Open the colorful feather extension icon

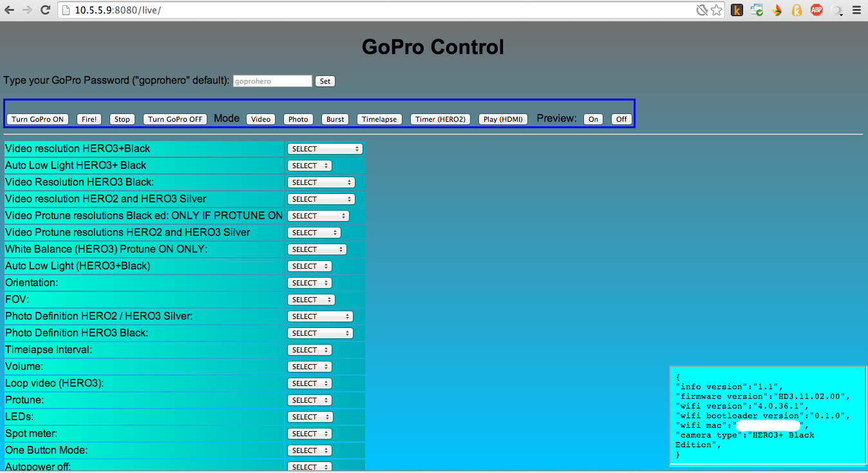777,10
